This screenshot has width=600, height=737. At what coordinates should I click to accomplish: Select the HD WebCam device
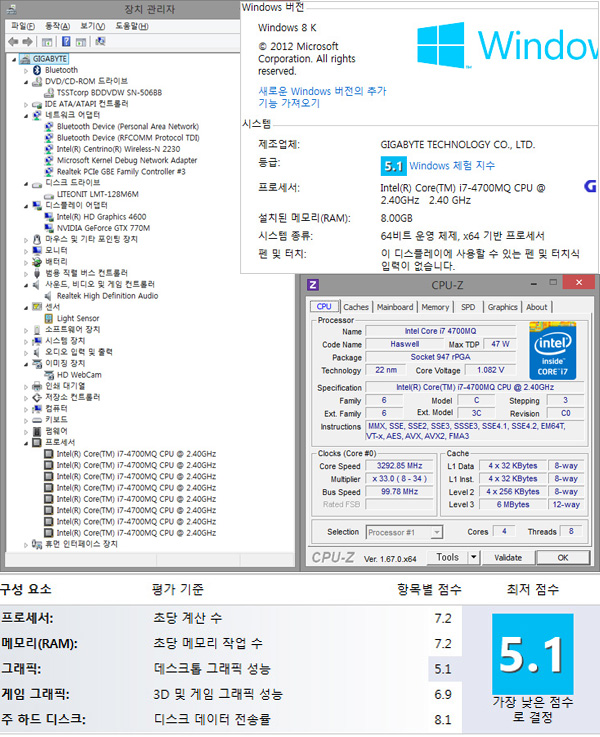click(79, 375)
